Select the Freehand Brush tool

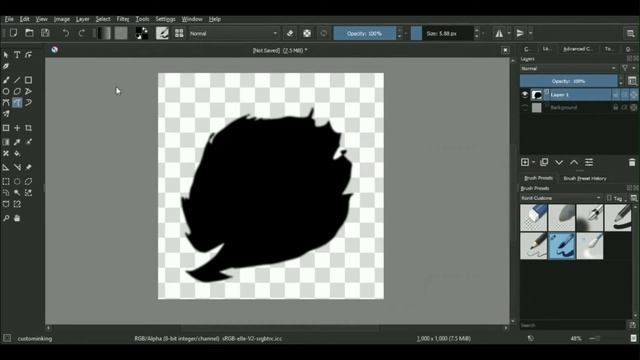coord(6,80)
